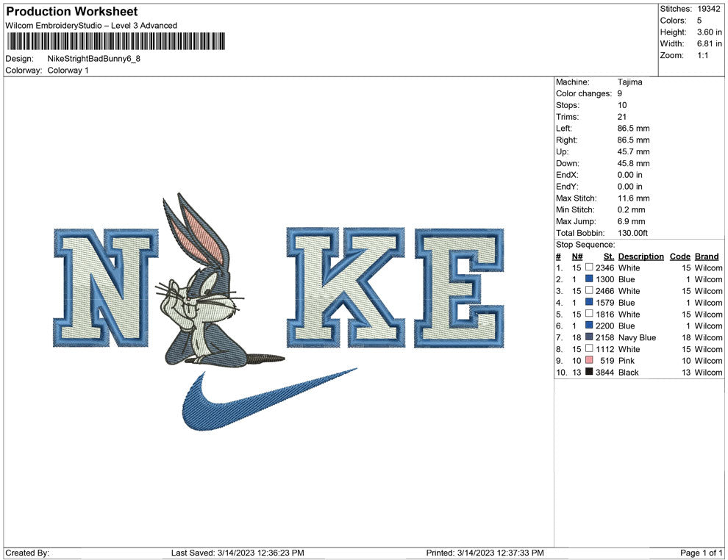Click the barcode under the header

tap(116, 41)
